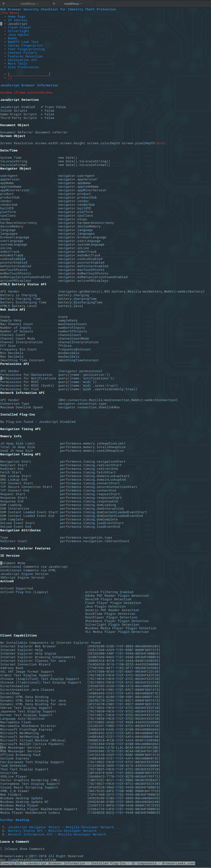This screenshot has height=868, width=211.
Task: Click the 'navigator.userAgent' value
Action: (x=76, y=176)
